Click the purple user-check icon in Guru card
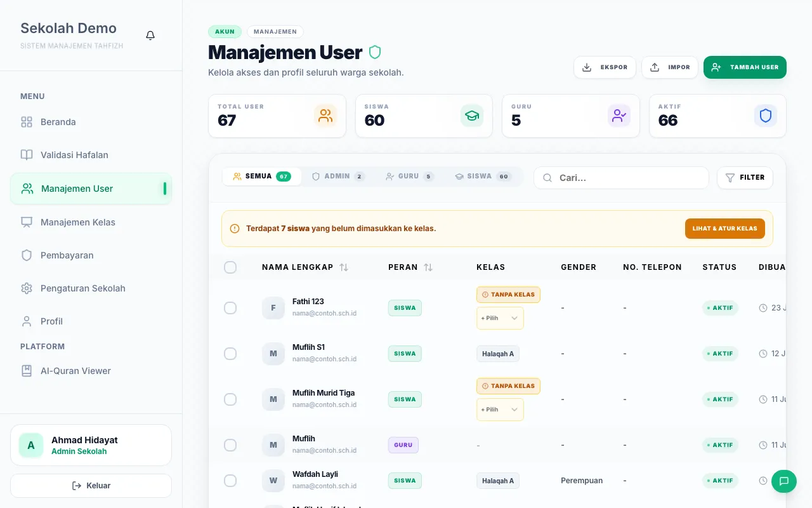Image resolution: width=812 pixels, height=508 pixels. 619,116
